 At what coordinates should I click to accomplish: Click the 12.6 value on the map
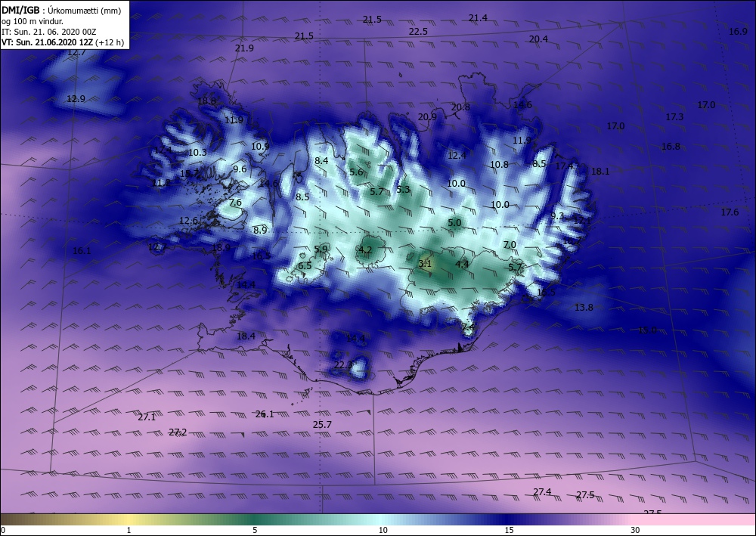(x=188, y=221)
